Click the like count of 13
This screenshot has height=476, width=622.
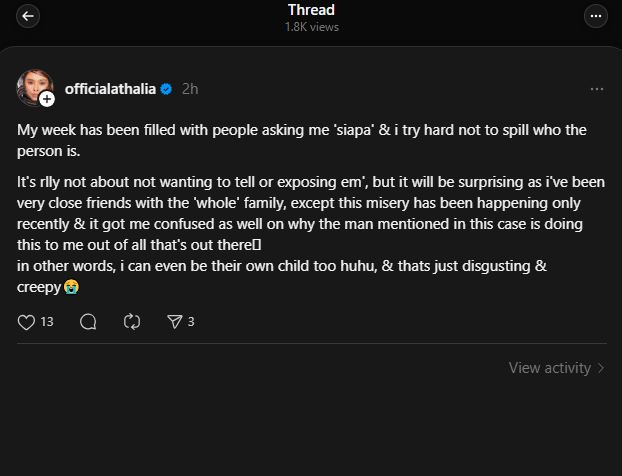pos(46,322)
